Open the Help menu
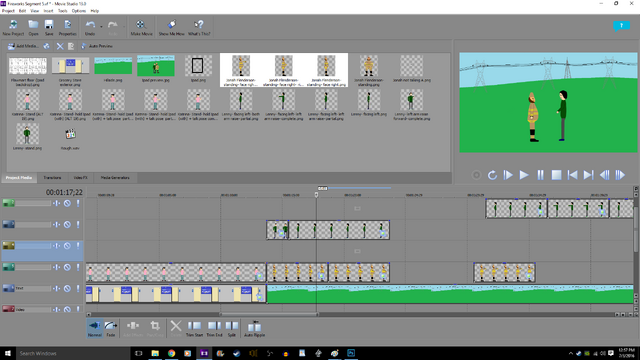 pyautogui.click(x=95, y=11)
